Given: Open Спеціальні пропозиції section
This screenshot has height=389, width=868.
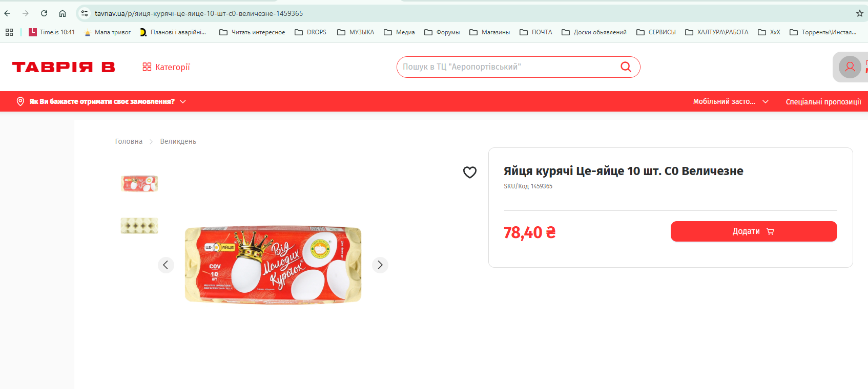Looking at the screenshot, I should (x=823, y=102).
